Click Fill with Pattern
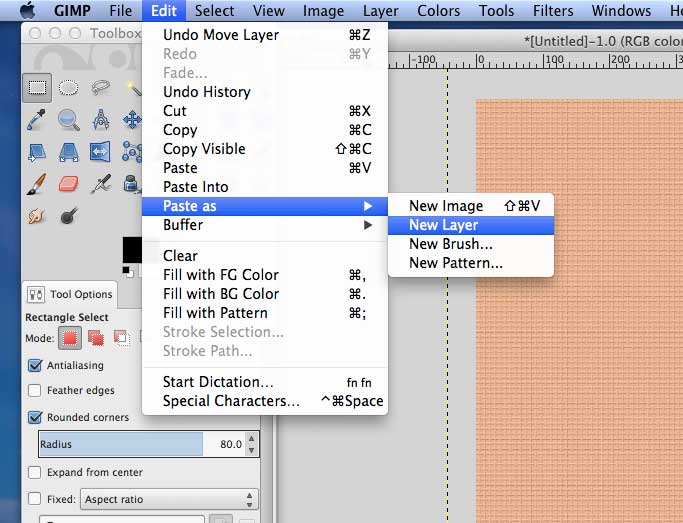 265,313
